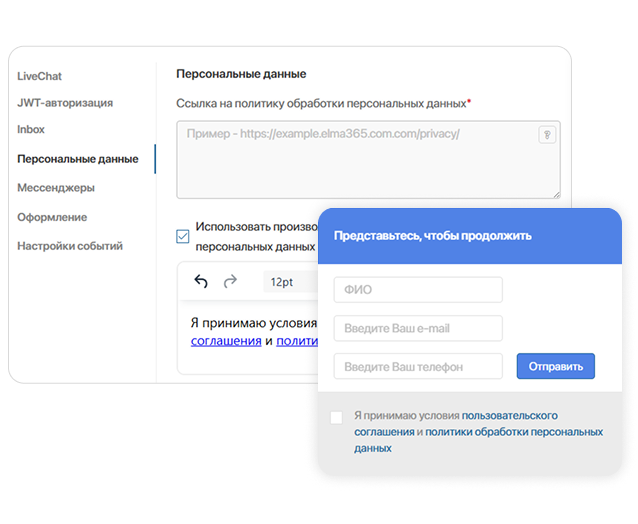Click the Я принимаю условия editor text
The height and width of the screenshot is (524, 638).
[253, 323]
